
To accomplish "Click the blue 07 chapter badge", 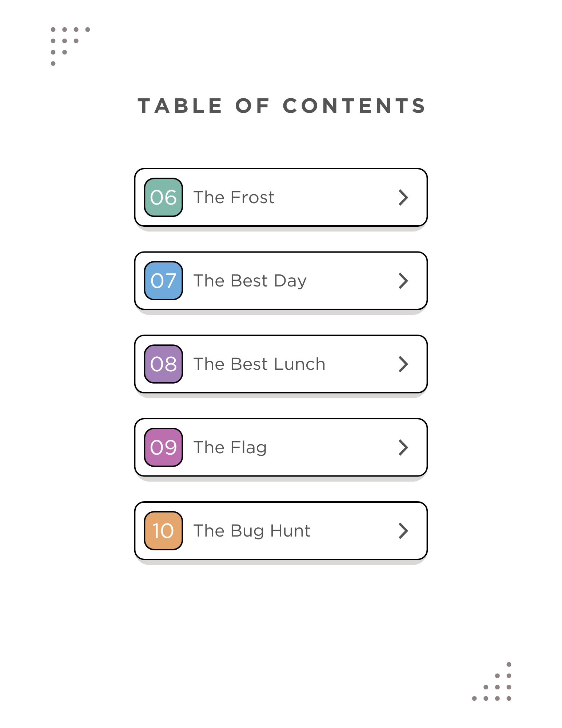I will point(163,281).
